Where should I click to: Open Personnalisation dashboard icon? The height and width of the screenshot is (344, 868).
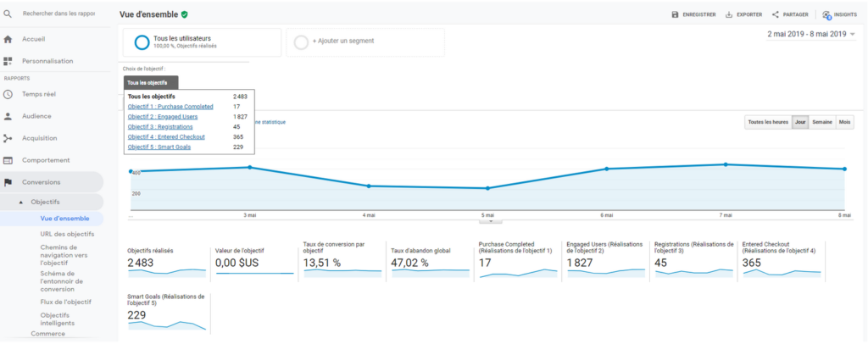[8, 61]
